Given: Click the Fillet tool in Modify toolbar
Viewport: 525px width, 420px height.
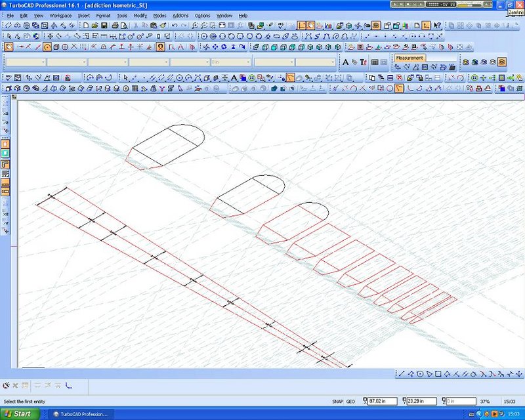Looking at the screenshot, I should point(409,89).
